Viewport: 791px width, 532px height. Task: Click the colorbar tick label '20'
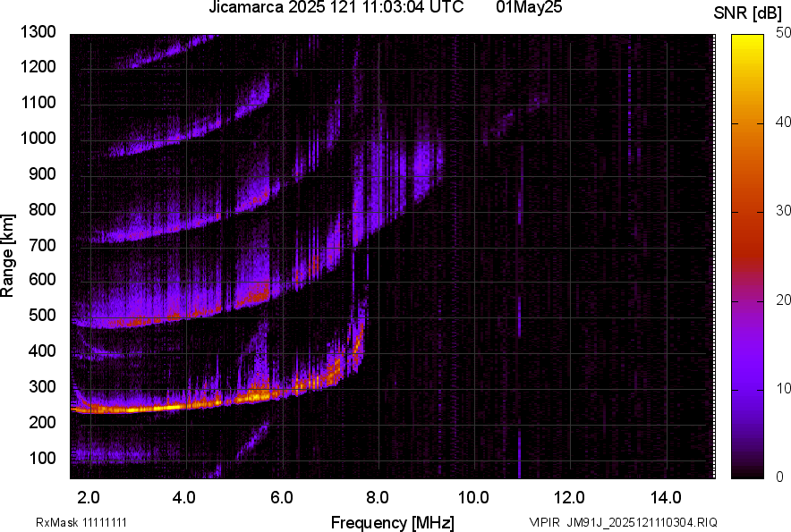[x=784, y=300]
